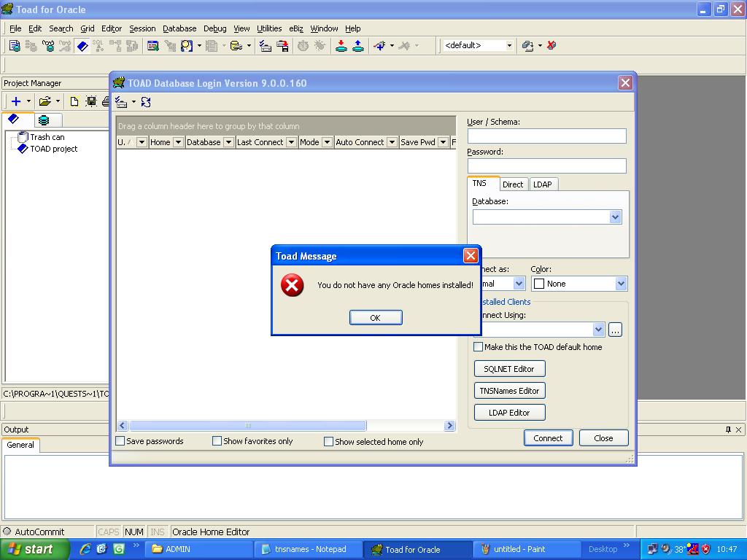The width and height of the screenshot is (747, 560).
Task: Click the disabled clock timer toolbar icon
Action: coord(303,46)
